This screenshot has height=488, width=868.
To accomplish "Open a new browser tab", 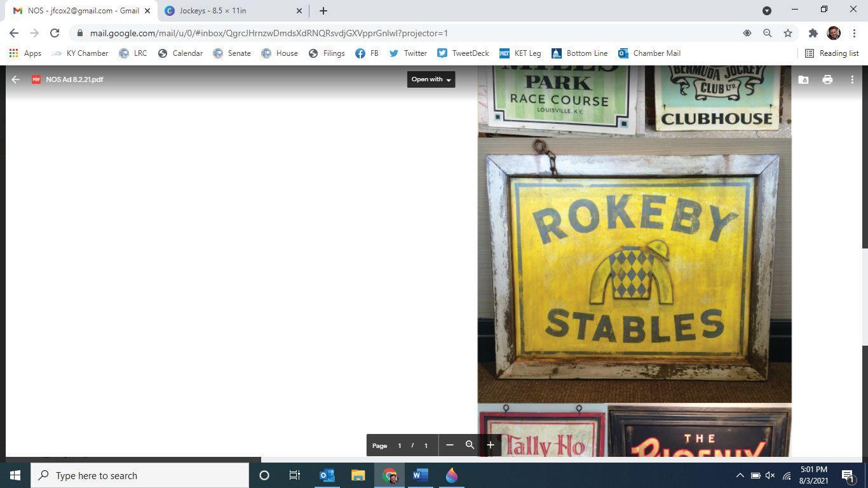I will (x=323, y=11).
